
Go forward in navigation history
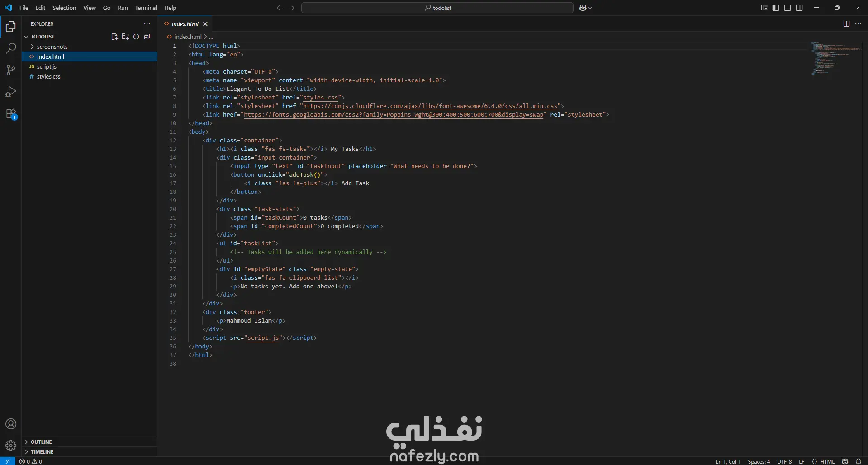tap(291, 8)
